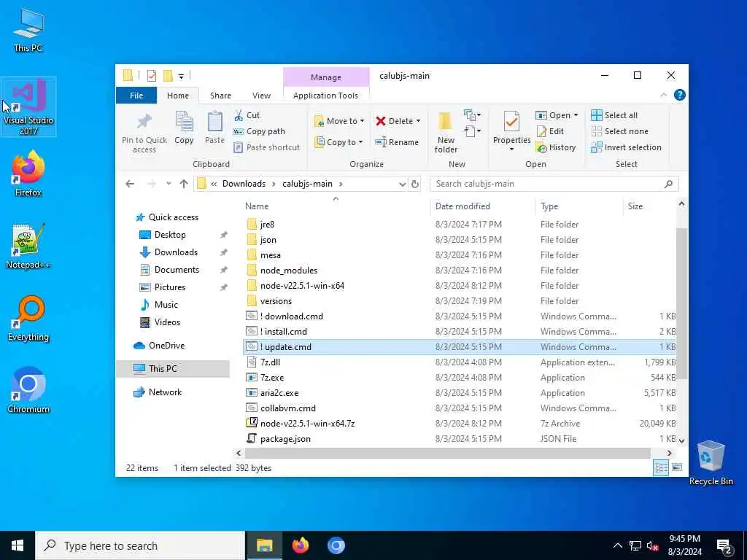Switch to details view toggle
Image resolution: width=747 pixels, height=560 pixels.
point(661,467)
